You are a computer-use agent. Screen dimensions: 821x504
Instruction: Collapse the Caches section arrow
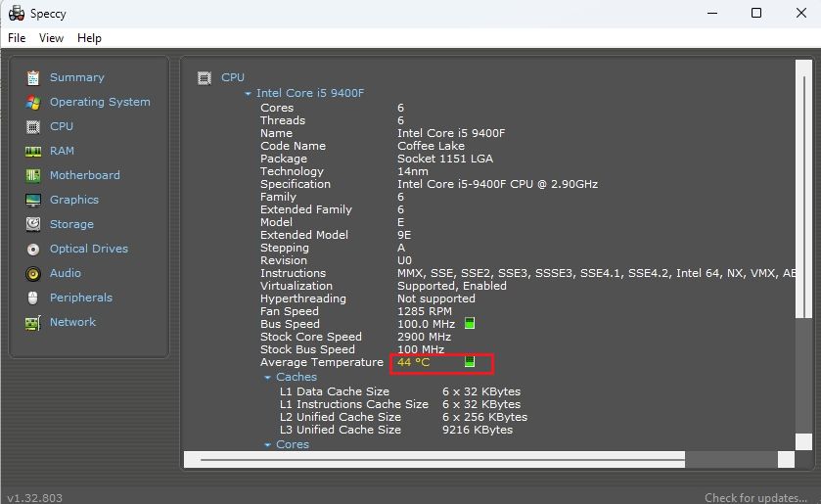[x=268, y=378]
